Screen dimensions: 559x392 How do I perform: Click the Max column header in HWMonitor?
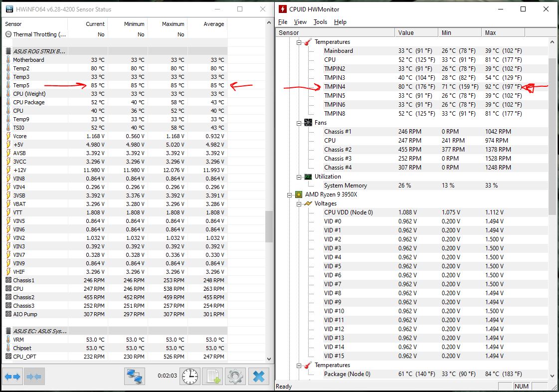click(503, 32)
